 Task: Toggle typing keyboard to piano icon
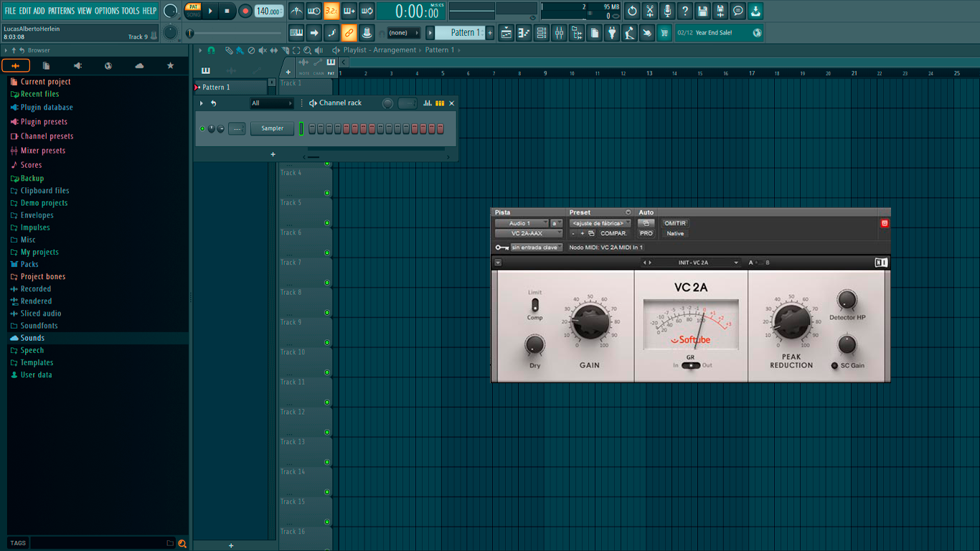point(296,32)
